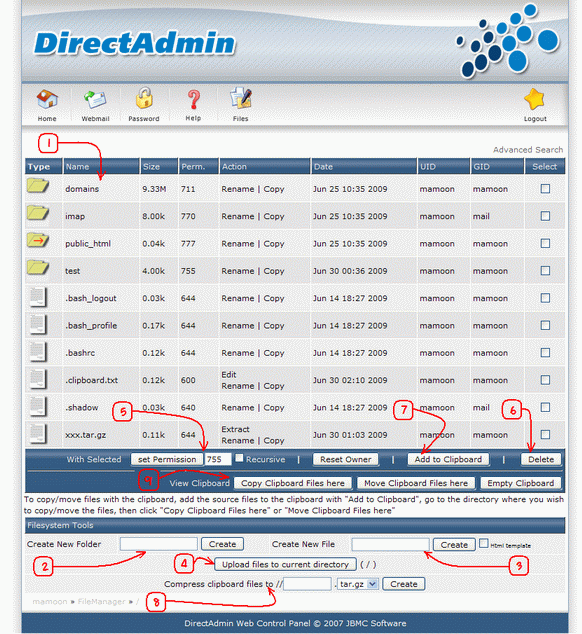The width and height of the screenshot is (582, 634).
Task: Click Rename for the domains folder
Action: tap(237, 189)
